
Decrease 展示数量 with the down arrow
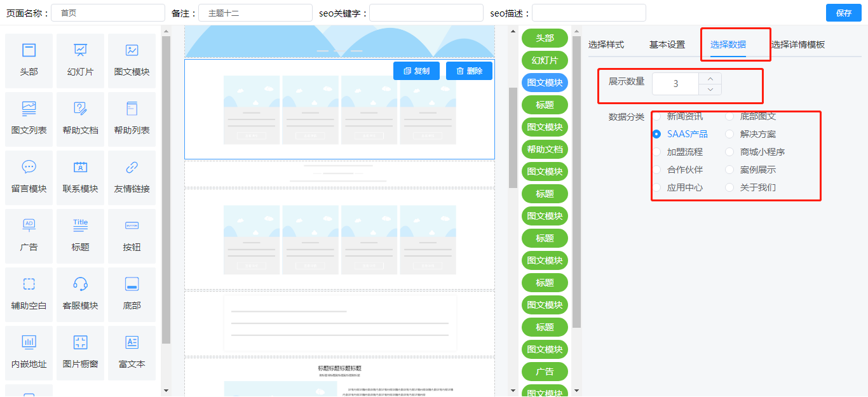710,90
